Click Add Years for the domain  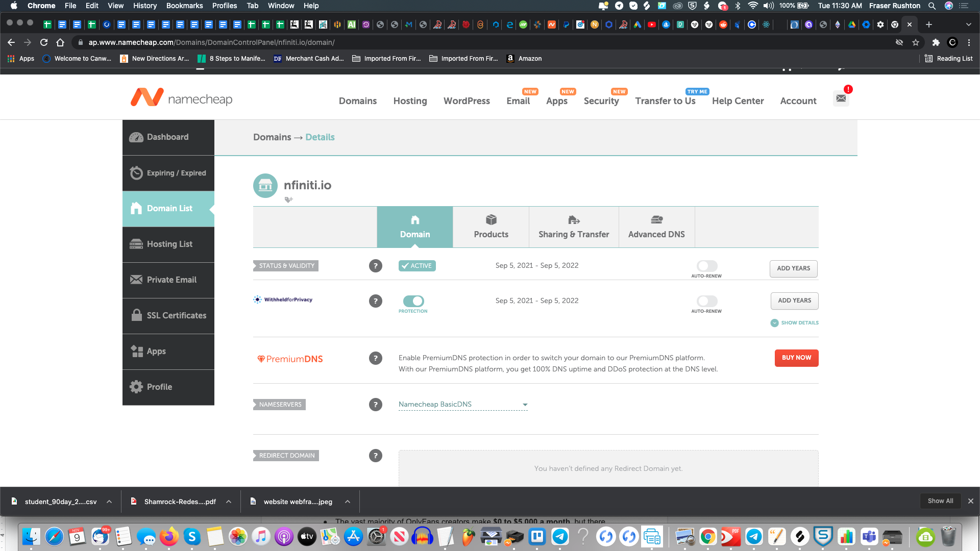click(x=793, y=268)
